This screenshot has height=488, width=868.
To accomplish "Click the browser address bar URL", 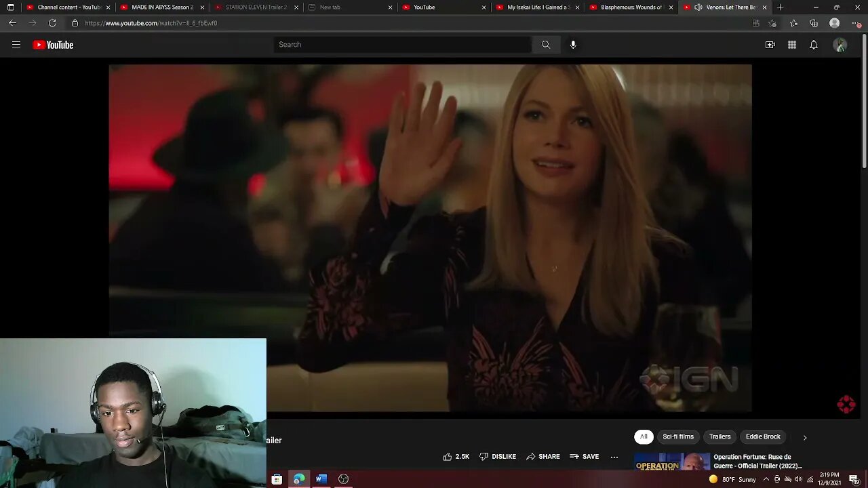I will tap(151, 23).
